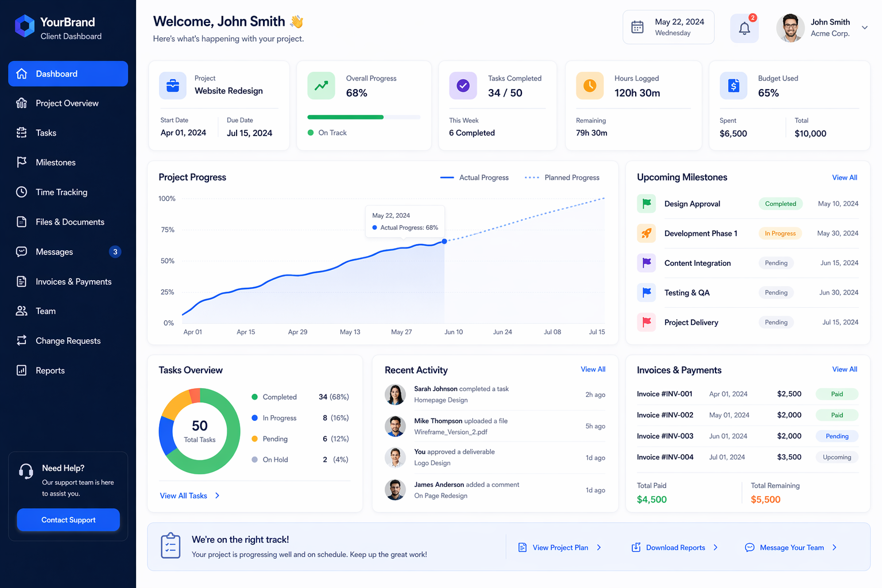Toggle the Actual Progress legend in chart
882x588 pixels.
(474, 177)
